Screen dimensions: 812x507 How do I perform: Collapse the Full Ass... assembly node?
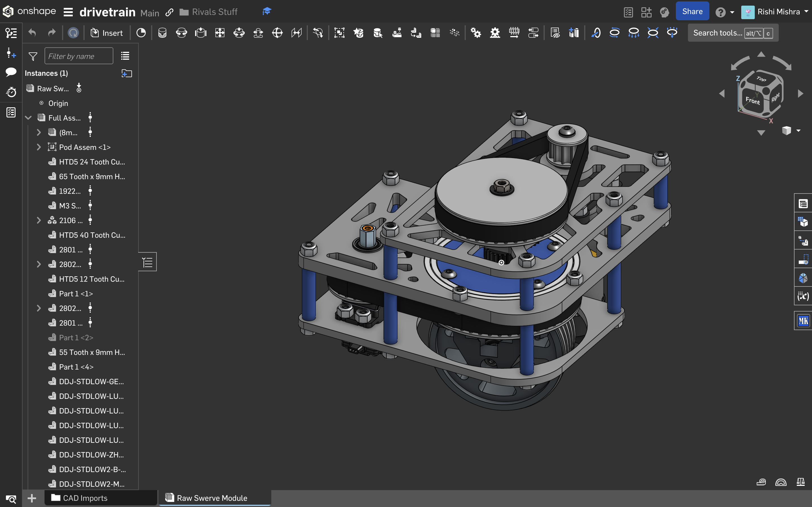click(x=28, y=118)
